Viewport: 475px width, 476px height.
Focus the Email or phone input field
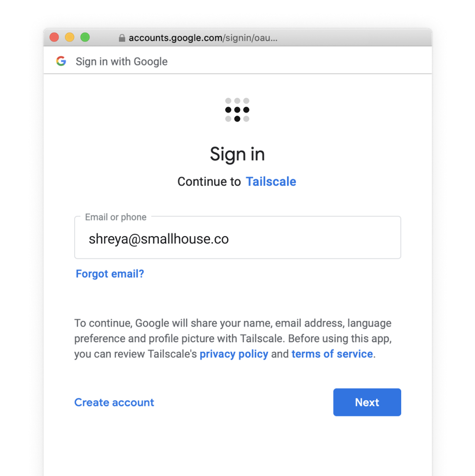(x=237, y=237)
